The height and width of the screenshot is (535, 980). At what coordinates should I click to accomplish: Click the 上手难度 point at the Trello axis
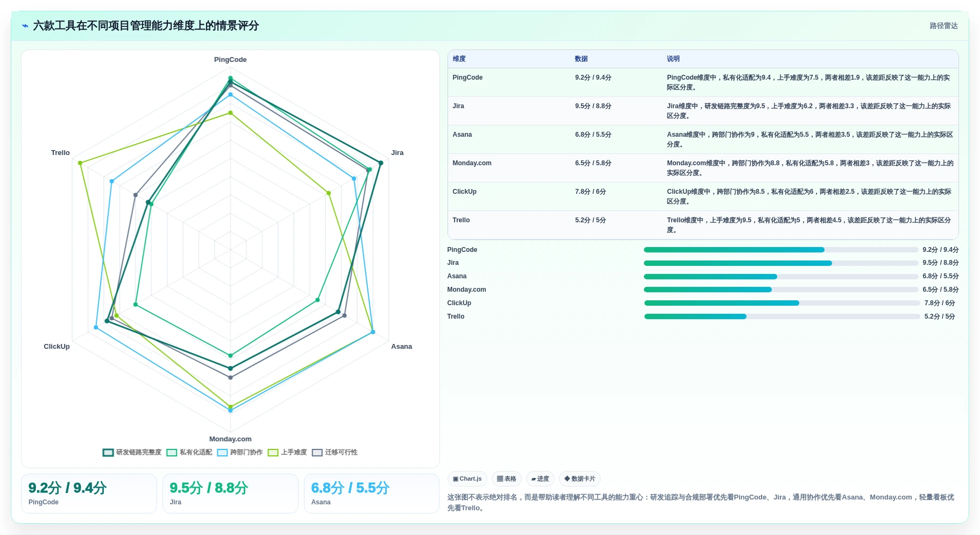(x=80, y=163)
